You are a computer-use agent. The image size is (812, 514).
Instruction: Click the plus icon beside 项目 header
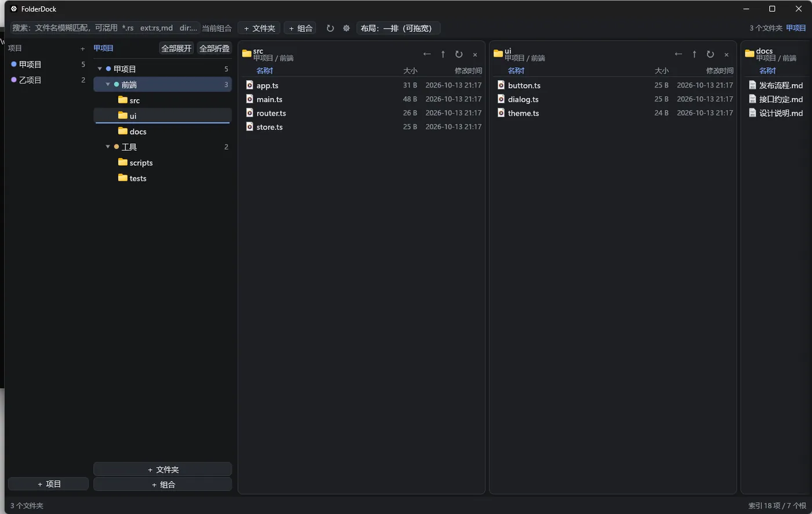point(82,49)
